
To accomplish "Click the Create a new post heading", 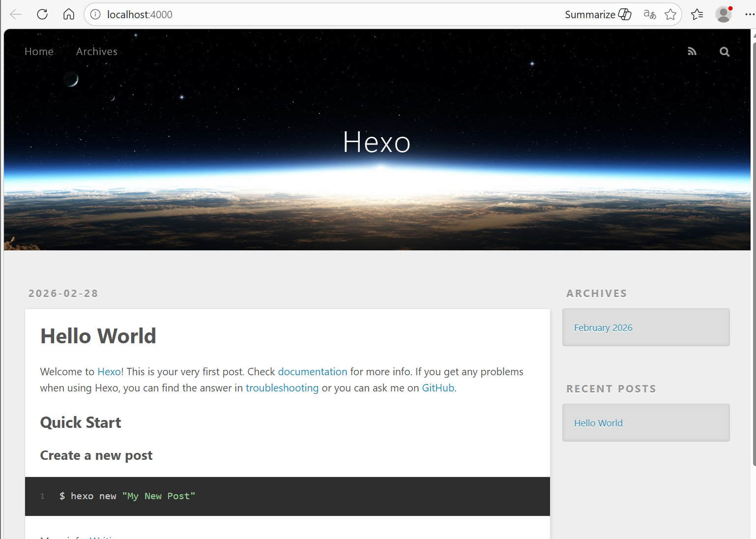I will [96, 455].
